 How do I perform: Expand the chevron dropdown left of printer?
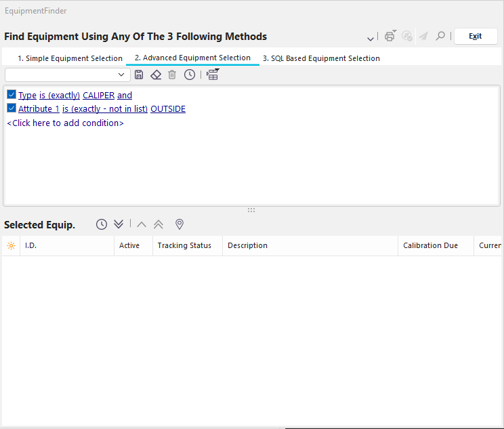371,38
